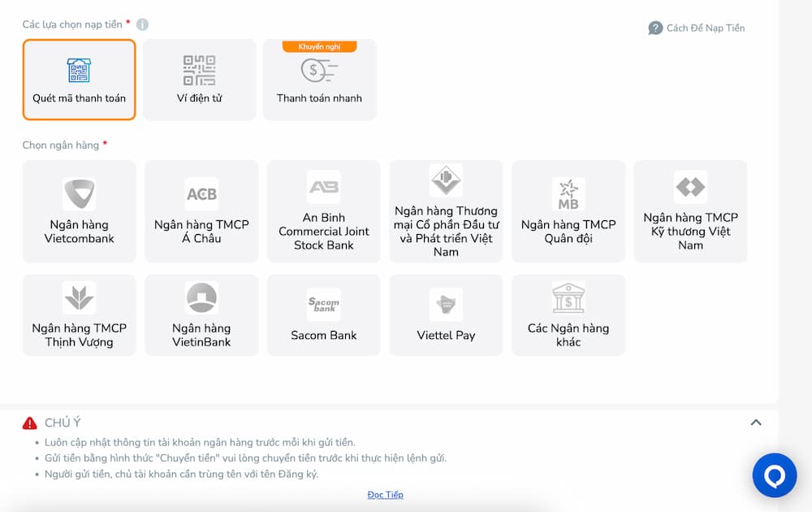Select the ACB bank logo icon
The height and width of the screenshot is (512, 812).
201,194
